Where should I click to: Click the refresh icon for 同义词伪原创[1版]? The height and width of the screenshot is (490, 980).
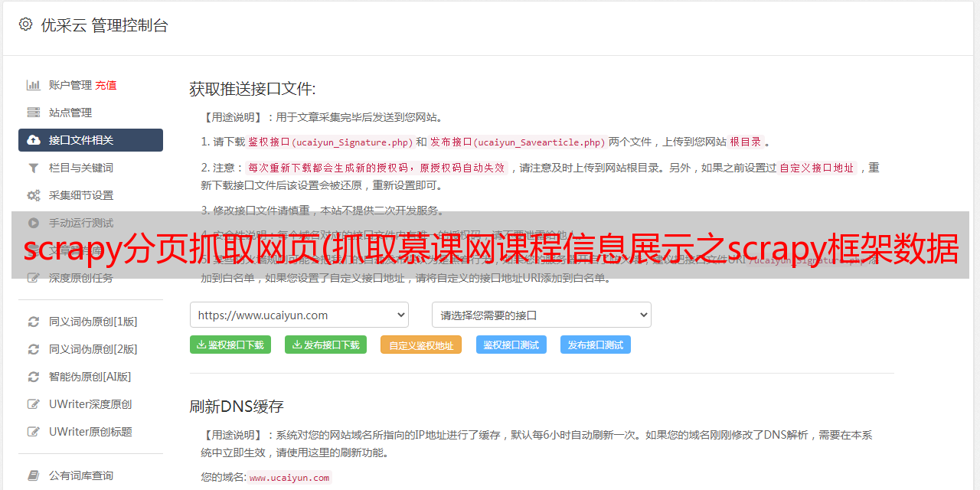34,322
